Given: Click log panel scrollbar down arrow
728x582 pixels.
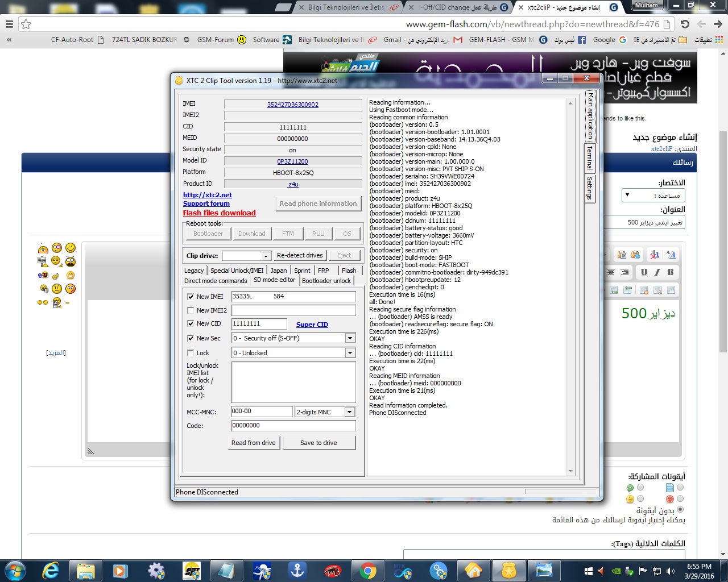Looking at the screenshot, I should 570,471.
